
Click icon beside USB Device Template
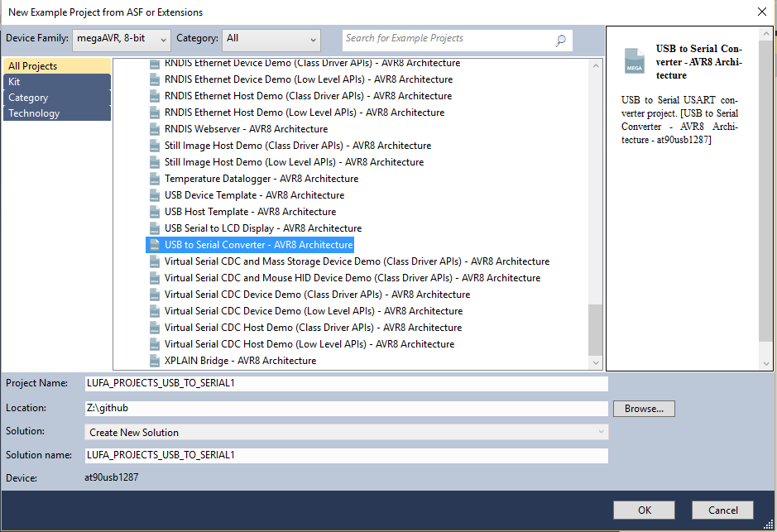point(155,195)
